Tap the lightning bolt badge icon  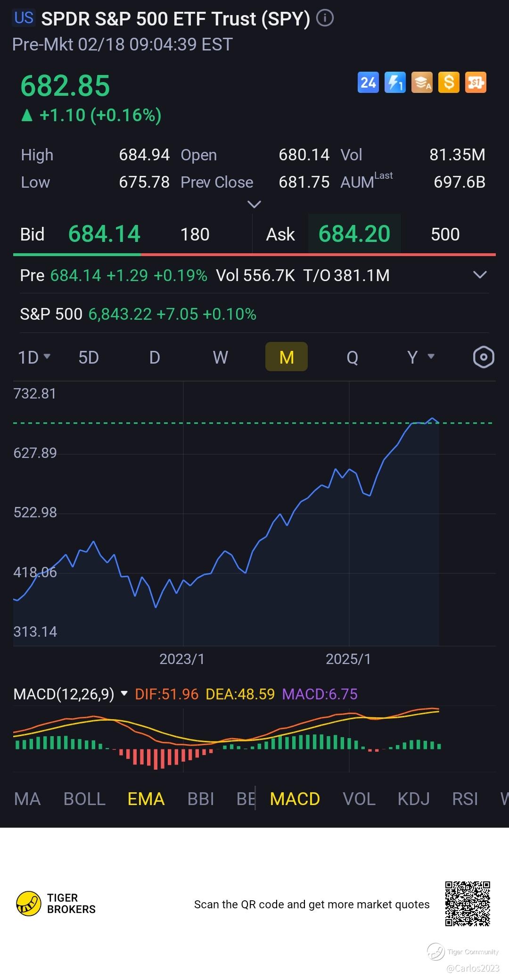coord(395,83)
